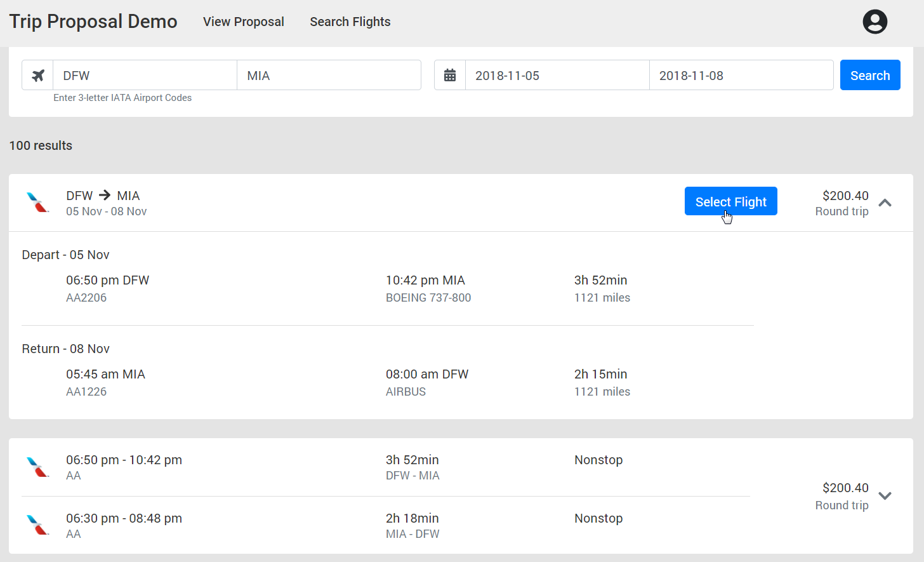
Task: Click airline logo beside 06:50 pm - 10:42 pm flight
Action: point(37,467)
